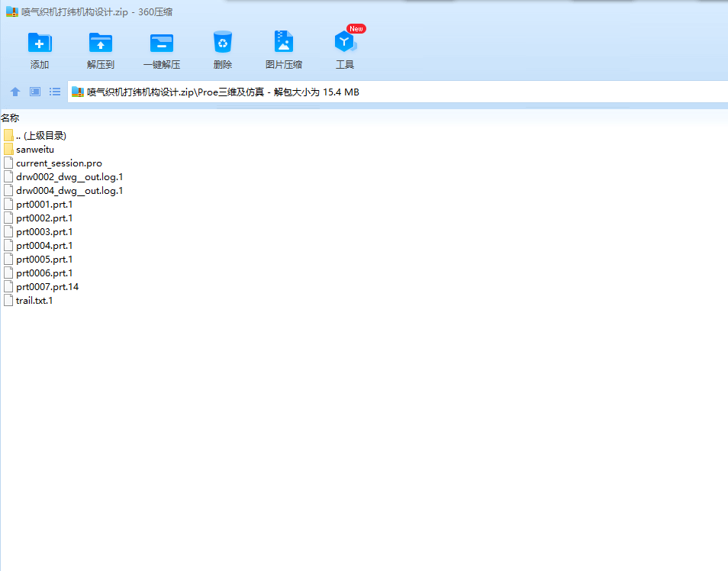
Task: Click the sanweitu folder icon
Action: point(8,149)
